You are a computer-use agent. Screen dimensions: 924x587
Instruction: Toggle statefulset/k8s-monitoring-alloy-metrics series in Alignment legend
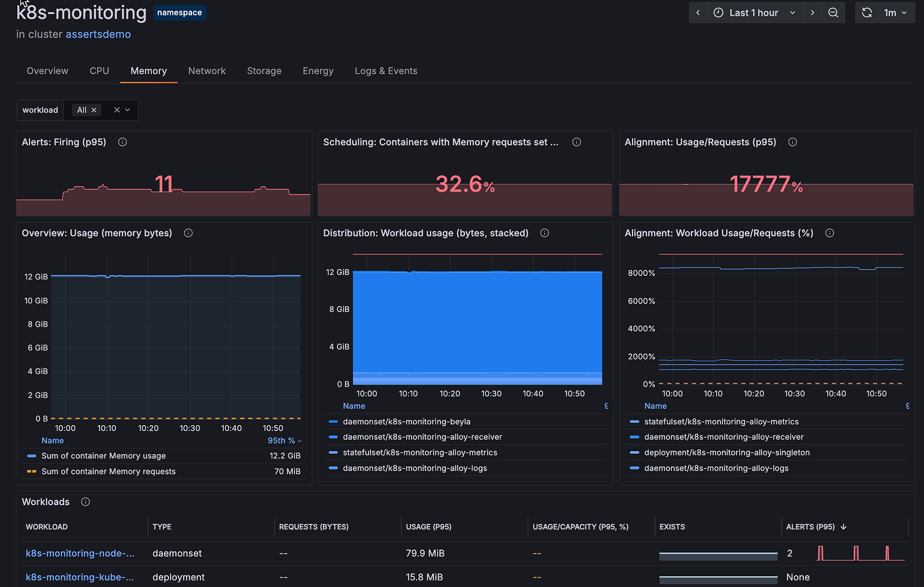coord(721,421)
